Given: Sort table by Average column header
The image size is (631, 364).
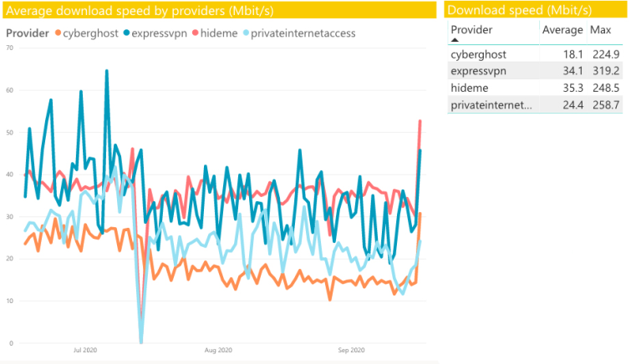Looking at the screenshot, I should (x=562, y=30).
